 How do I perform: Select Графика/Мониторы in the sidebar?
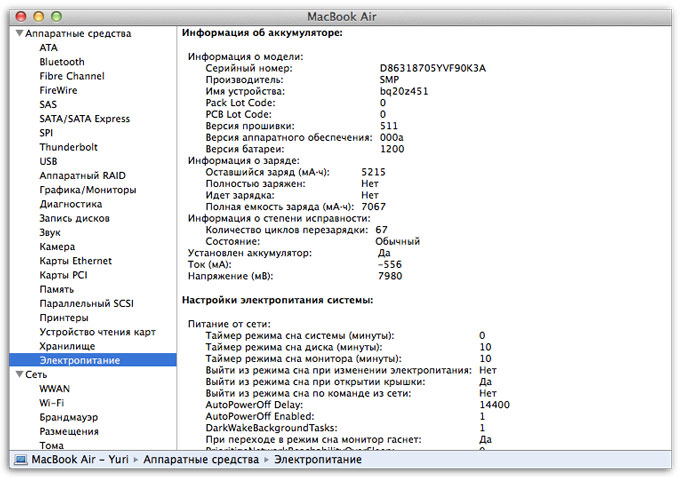pos(88,190)
